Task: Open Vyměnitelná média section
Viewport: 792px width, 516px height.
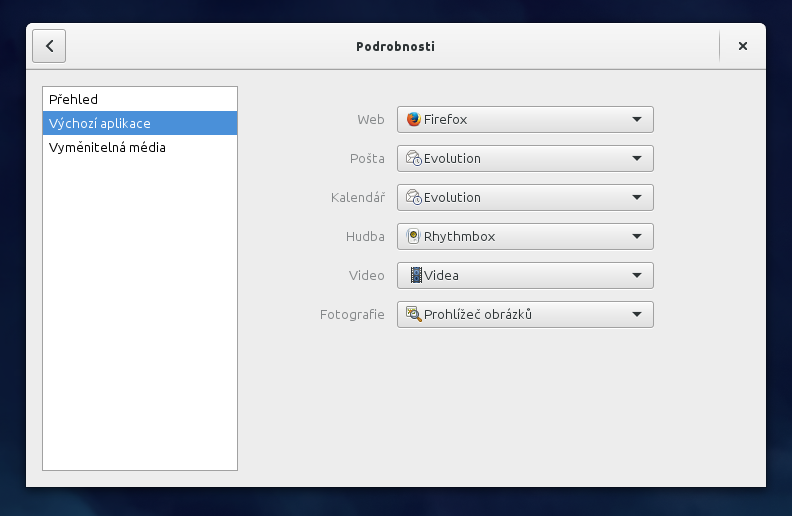Action: coord(107,147)
